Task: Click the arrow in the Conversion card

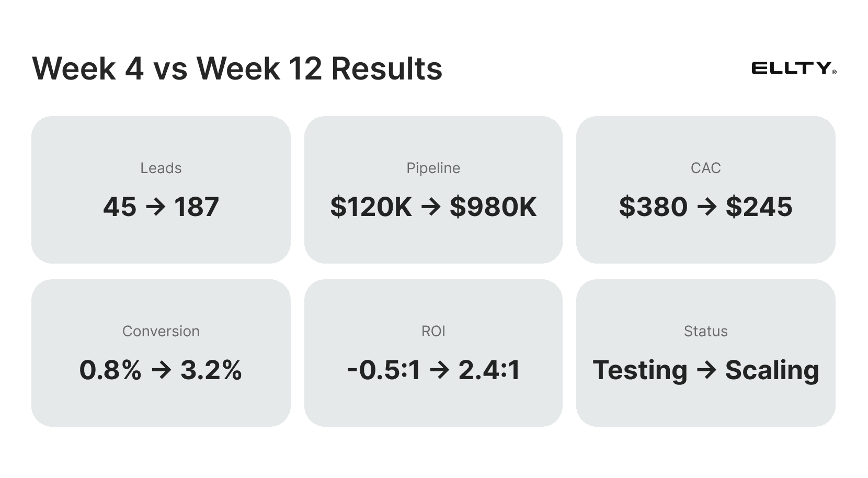Action: [x=161, y=370]
